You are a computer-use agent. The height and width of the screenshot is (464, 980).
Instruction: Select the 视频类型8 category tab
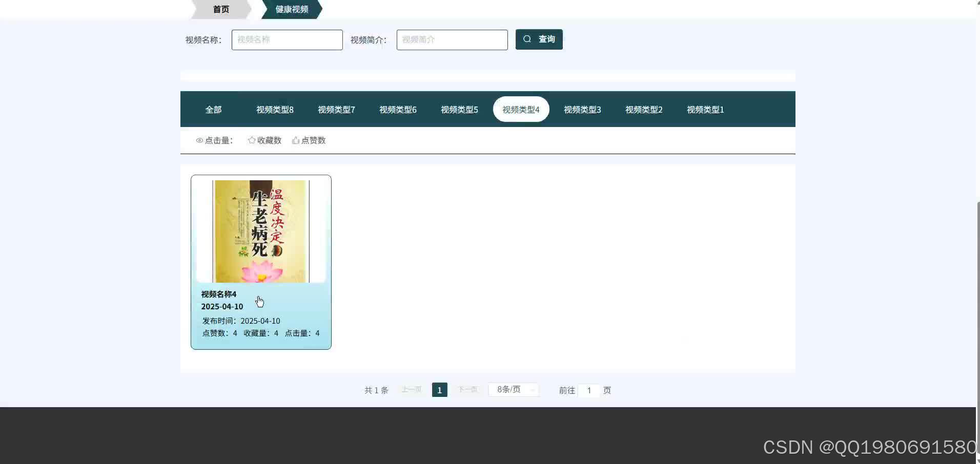click(274, 109)
